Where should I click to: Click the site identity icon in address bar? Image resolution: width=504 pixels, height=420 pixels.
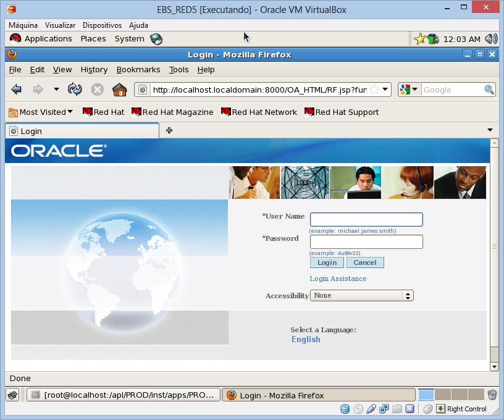coord(143,90)
